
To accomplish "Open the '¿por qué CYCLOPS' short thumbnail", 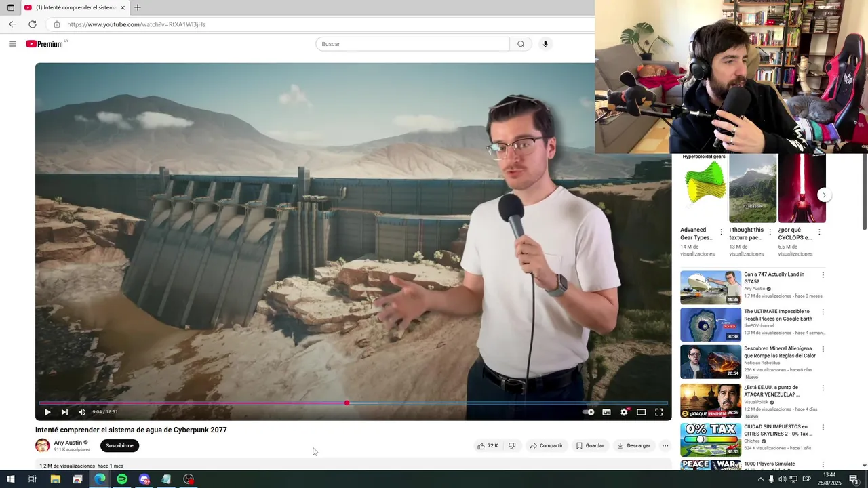I will click(x=802, y=188).
